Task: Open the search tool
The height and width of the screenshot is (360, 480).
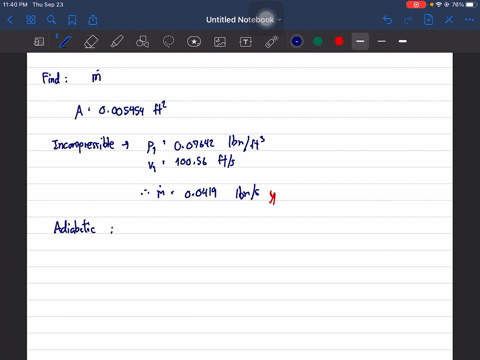Action: pos(51,20)
